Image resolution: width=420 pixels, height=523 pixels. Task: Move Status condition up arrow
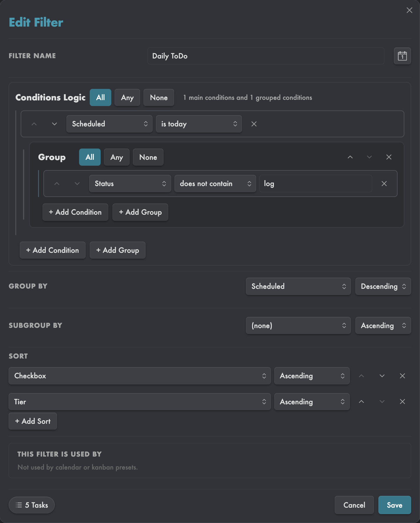pyautogui.click(x=57, y=184)
